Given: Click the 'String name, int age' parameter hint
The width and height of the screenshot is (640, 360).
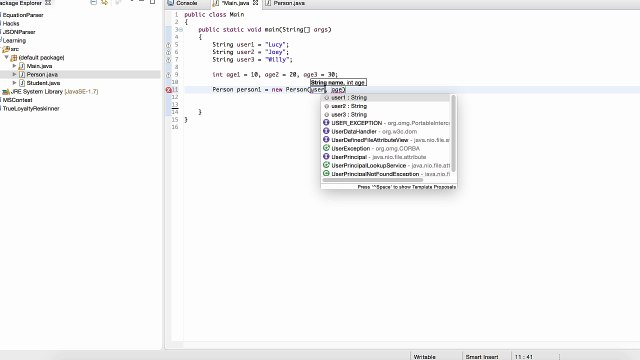Looking at the screenshot, I should (338, 82).
